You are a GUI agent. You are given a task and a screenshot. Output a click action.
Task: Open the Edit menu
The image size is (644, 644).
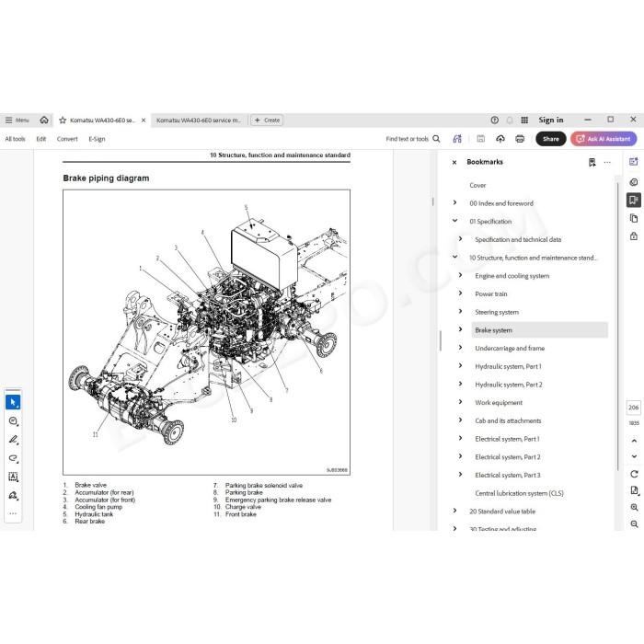point(41,139)
